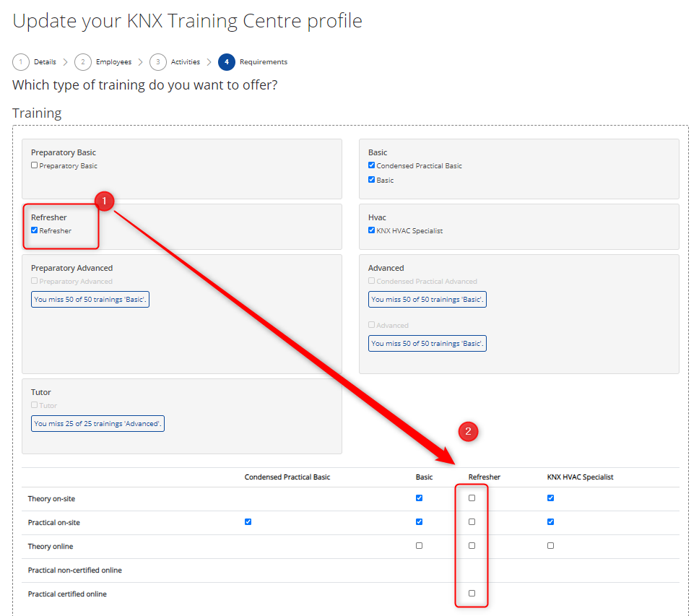Viewport: 699px width, 616px height.
Task: Enable the Preparatory Basic checkbox
Action: (33, 165)
